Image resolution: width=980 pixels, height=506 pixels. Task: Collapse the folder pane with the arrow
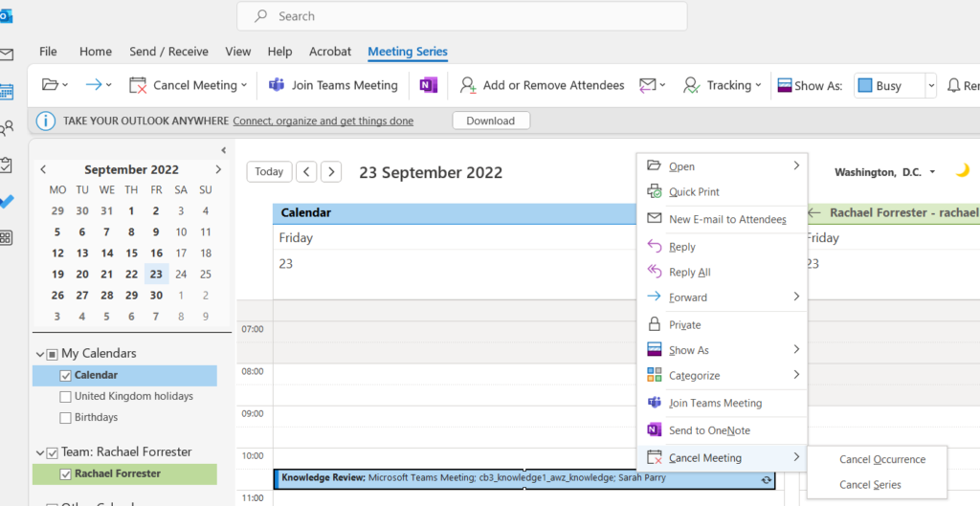[223, 150]
